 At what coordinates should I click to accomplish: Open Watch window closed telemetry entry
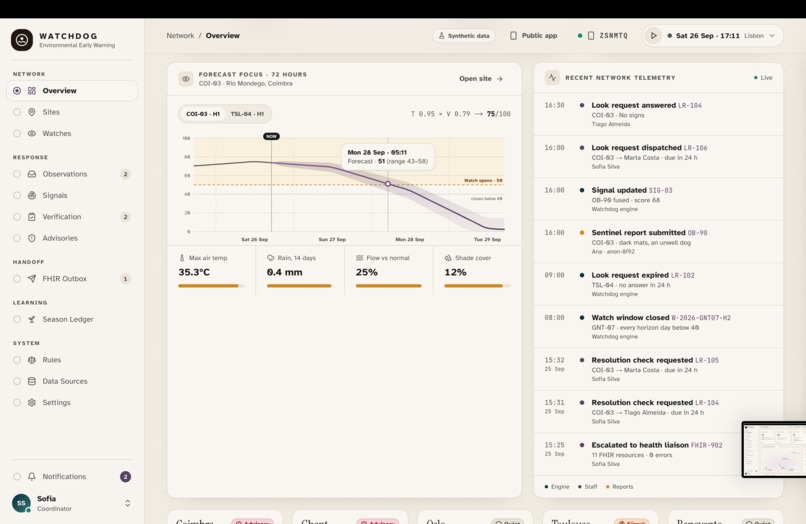[x=658, y=327]
